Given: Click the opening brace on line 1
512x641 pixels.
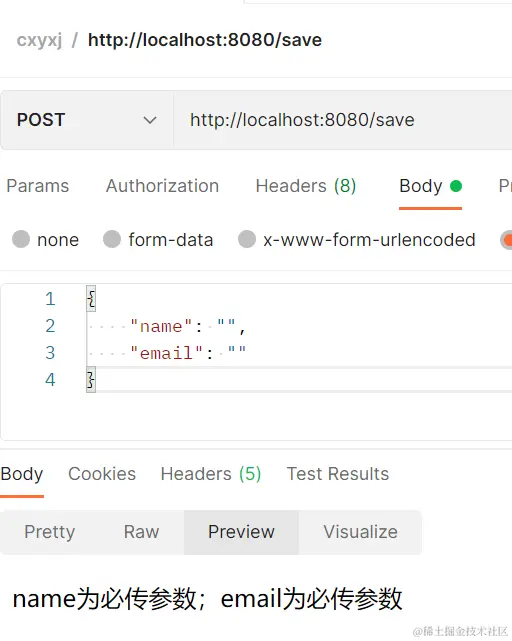Looking at the screenshot, I should pos(91,299).
